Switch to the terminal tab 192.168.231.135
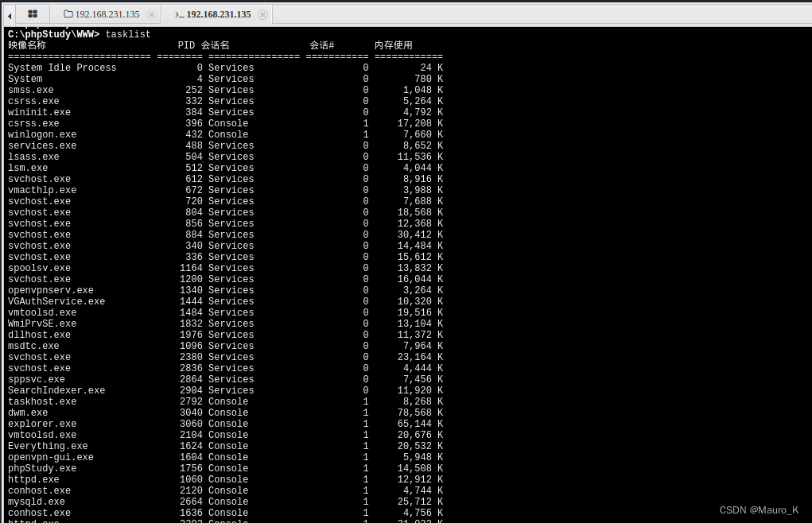This screenshot has height=523, width=812. coord(219,14)
